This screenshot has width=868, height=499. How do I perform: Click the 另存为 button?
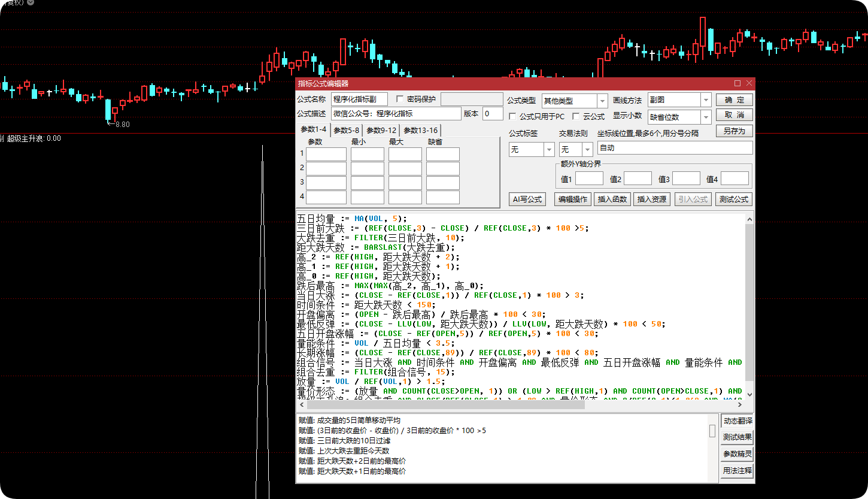pos(735,131)
